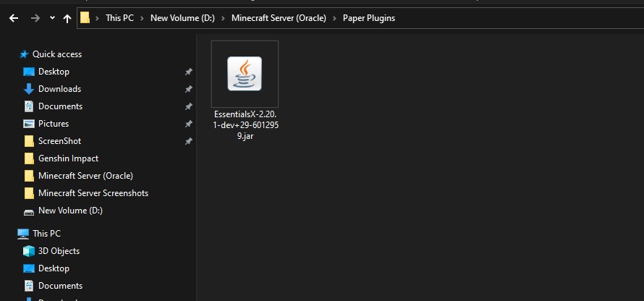The width and height of the screenshot is (644, 301).
Task: Unpin Desktop using its pin icon
Action: tap(188, 72)
